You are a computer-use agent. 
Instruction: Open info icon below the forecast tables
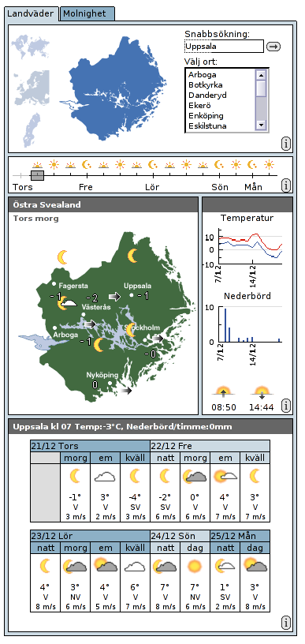(286, 622)
